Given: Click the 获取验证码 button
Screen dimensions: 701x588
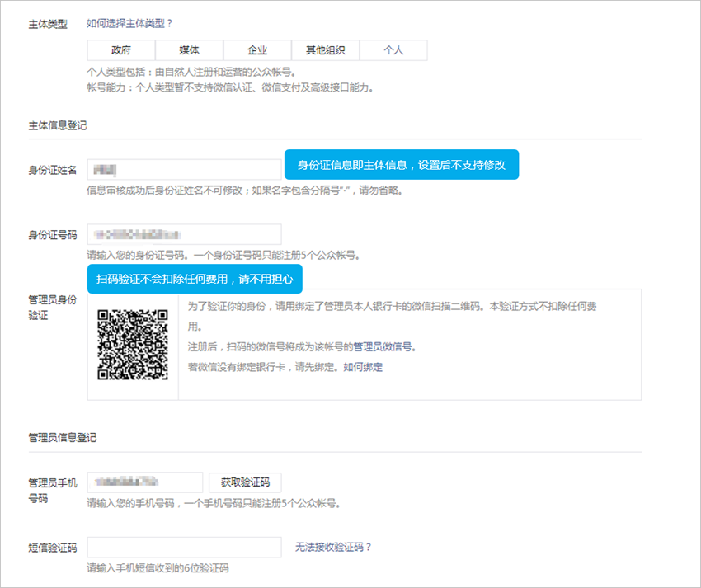Looking at the screenshot, I should [x=247, y=482].
